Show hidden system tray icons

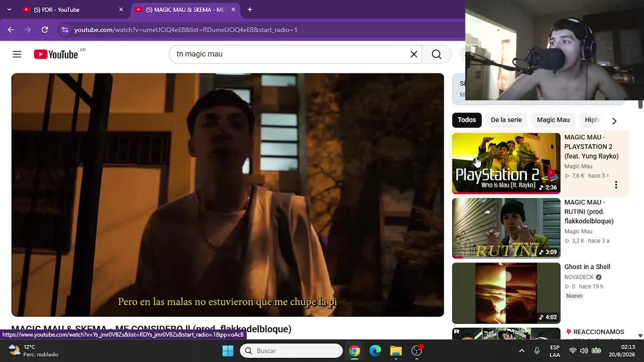point(522,350)
